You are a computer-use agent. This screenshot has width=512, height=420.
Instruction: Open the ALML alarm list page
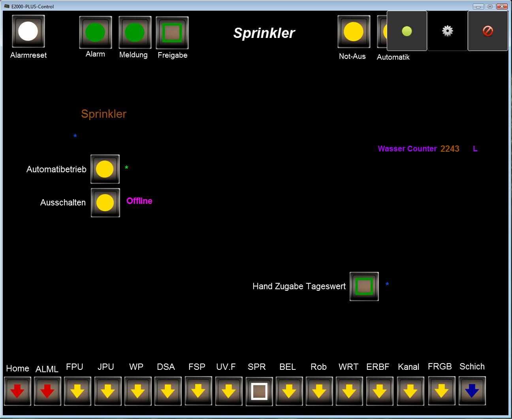[x=47, y=391]
